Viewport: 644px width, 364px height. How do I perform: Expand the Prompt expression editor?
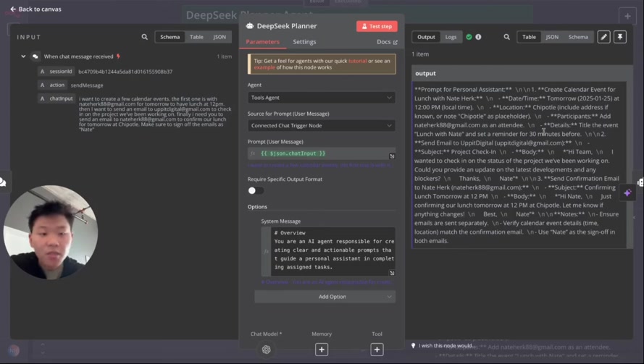(392, 156)
